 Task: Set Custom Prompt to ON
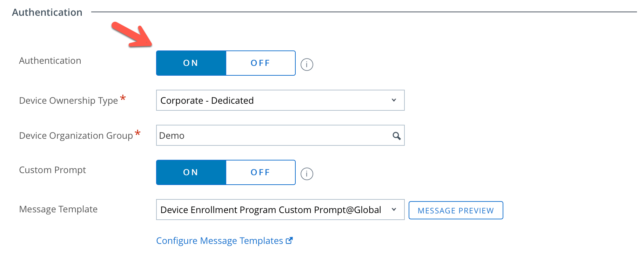coord(191,172)
